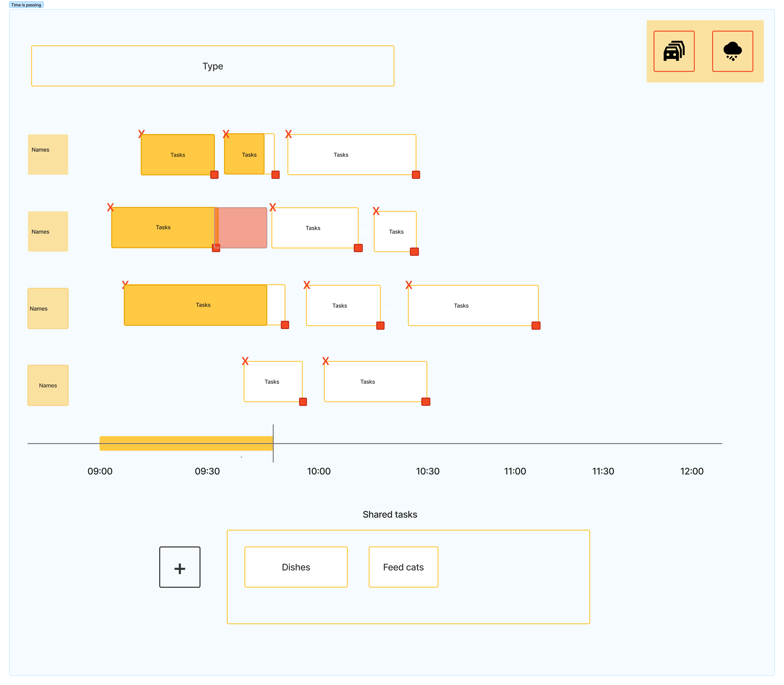Click the plus add-task button
784x685 pixels.
[180, 567]
